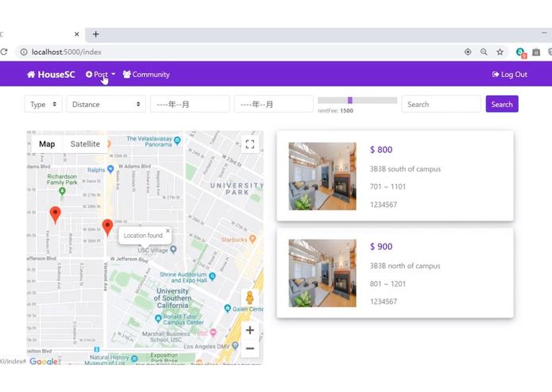
Task: Click the $ 900 price heading
Action: (381, 247)
